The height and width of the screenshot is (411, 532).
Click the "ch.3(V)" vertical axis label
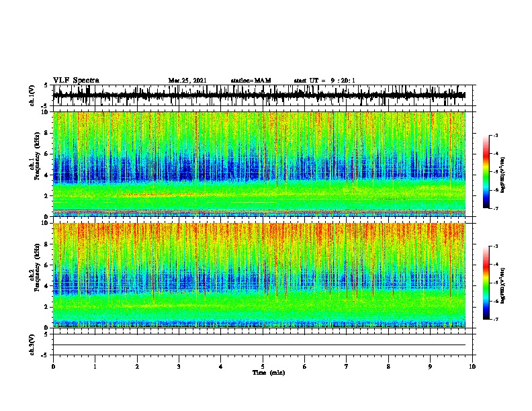click(32, 345)
